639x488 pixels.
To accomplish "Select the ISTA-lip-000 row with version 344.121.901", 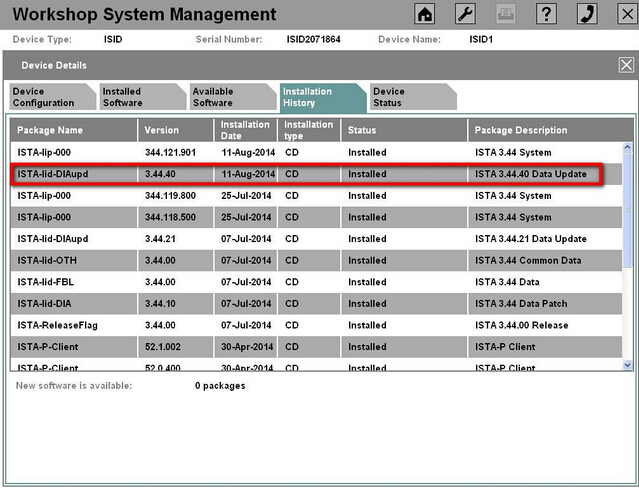I will coord(316,152).
